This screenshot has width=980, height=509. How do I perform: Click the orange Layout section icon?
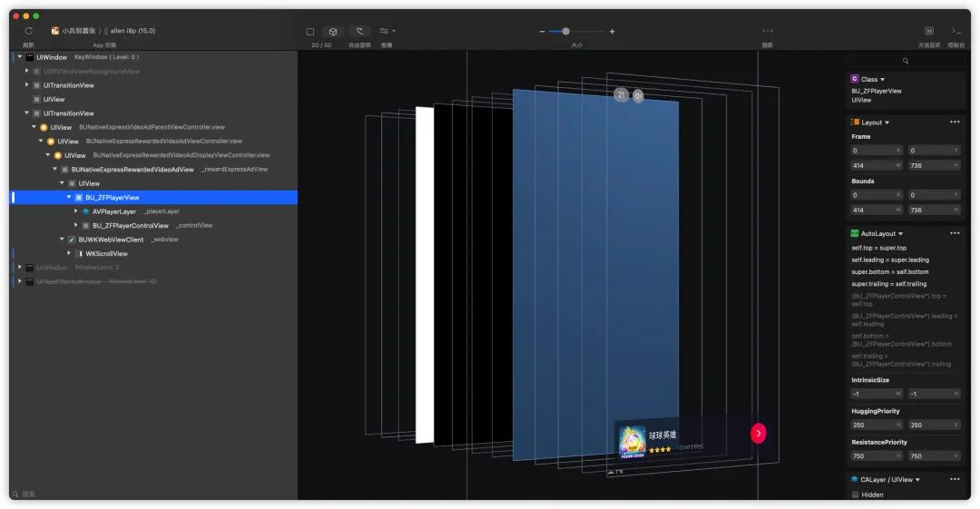click(855, 122)
